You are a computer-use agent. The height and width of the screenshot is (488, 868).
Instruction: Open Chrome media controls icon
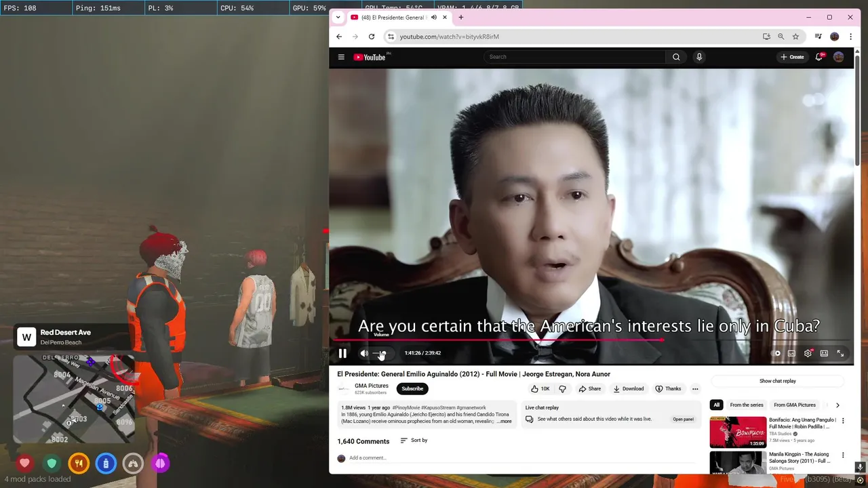[x=818, y=37]
